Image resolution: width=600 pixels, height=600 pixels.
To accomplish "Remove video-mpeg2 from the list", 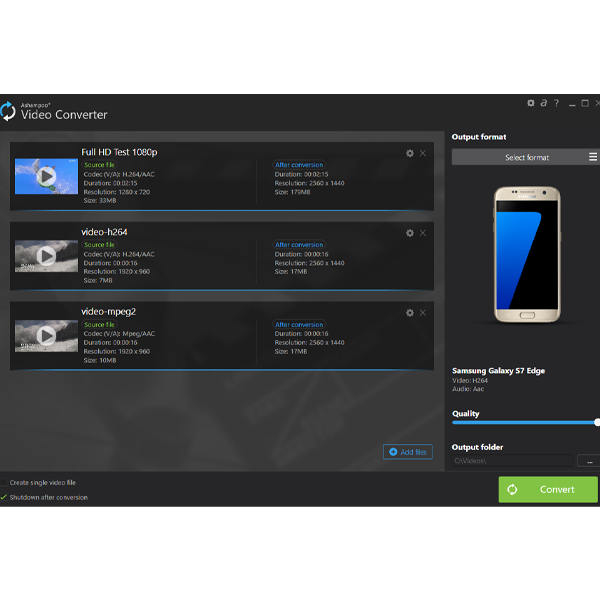I will tap(423, 313).
